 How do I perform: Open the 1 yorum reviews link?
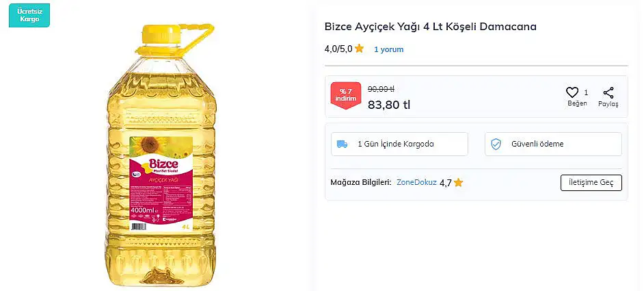click(x=388, y=49)
